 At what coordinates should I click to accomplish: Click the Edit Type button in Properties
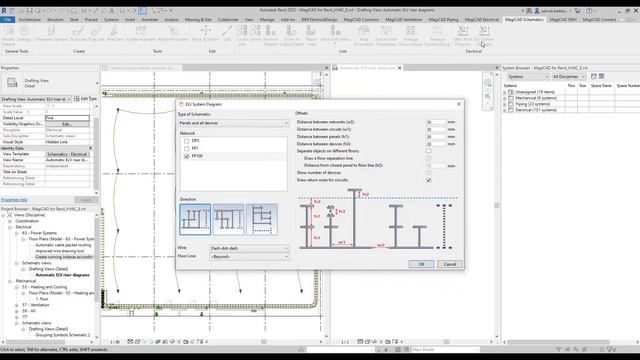click(86, 99)
